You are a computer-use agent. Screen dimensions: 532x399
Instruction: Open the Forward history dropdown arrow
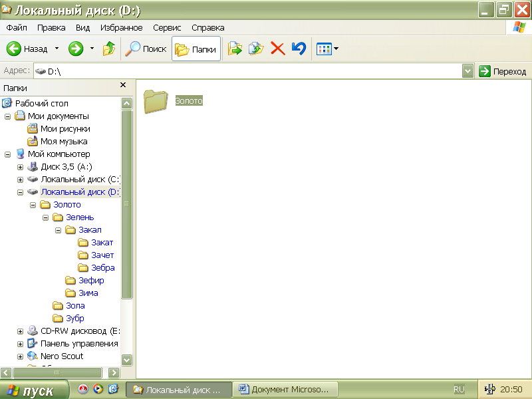coord(92,49)
